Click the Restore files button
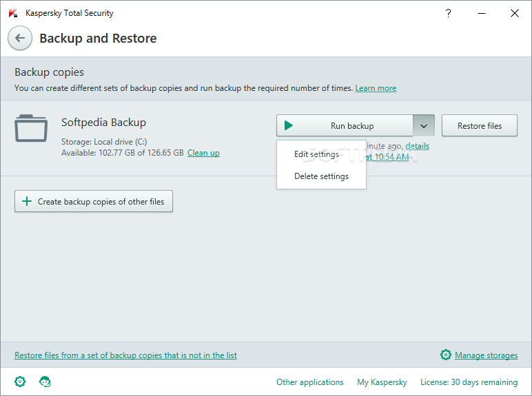 [x=480, y=125]
